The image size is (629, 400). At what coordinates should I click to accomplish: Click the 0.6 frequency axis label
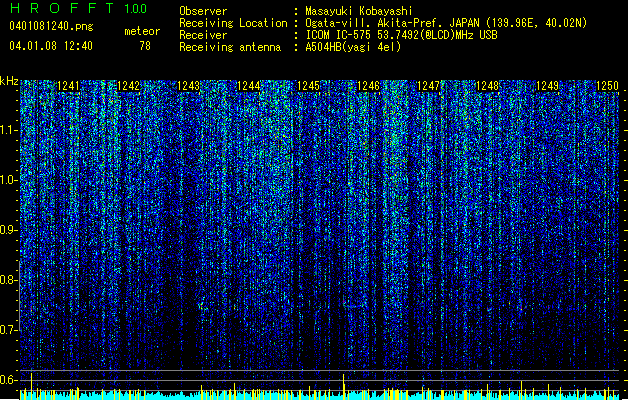[9, 380]
